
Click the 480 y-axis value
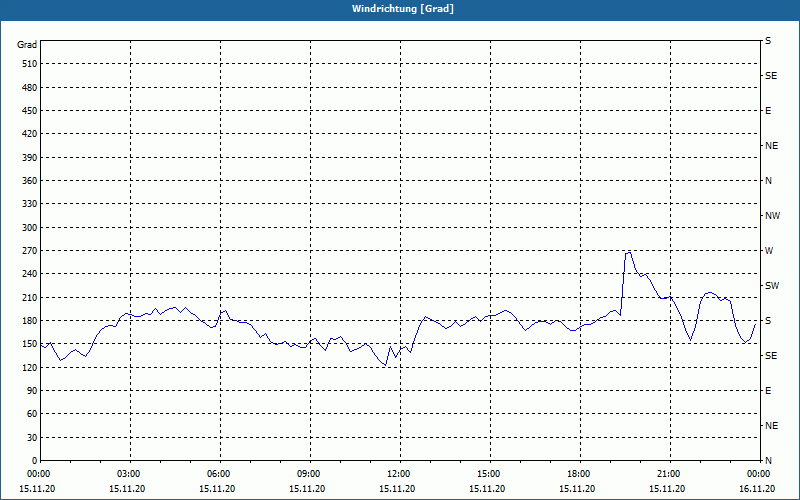tap(30, 88)
